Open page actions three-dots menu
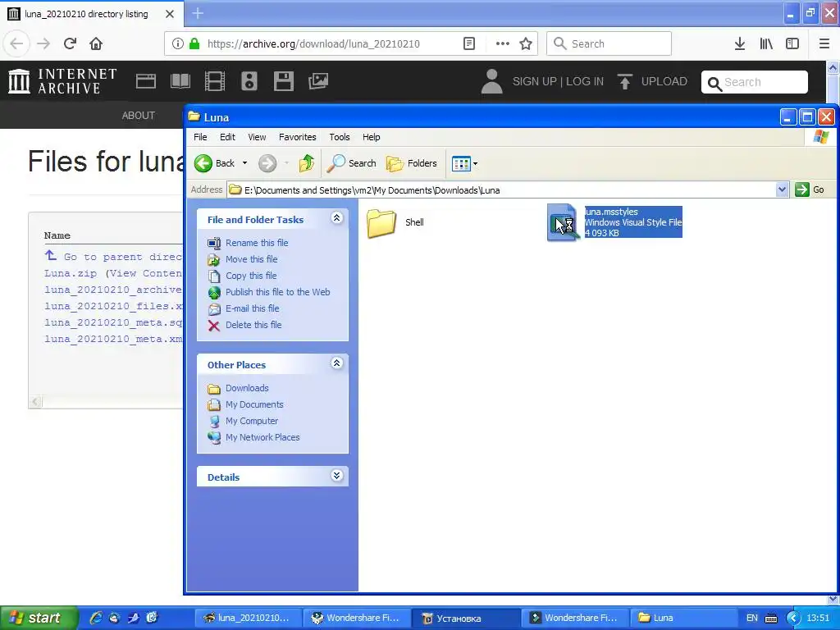The width and height of the screenshot is (840, 630). 503,43
